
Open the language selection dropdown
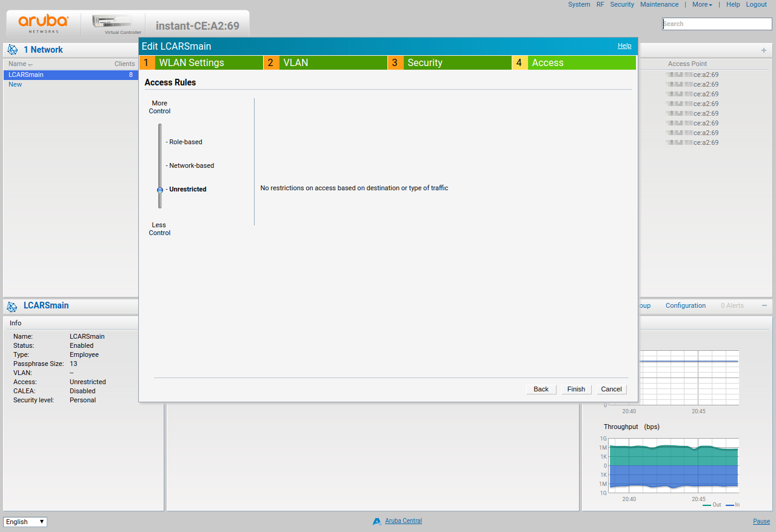pos(24,522)
